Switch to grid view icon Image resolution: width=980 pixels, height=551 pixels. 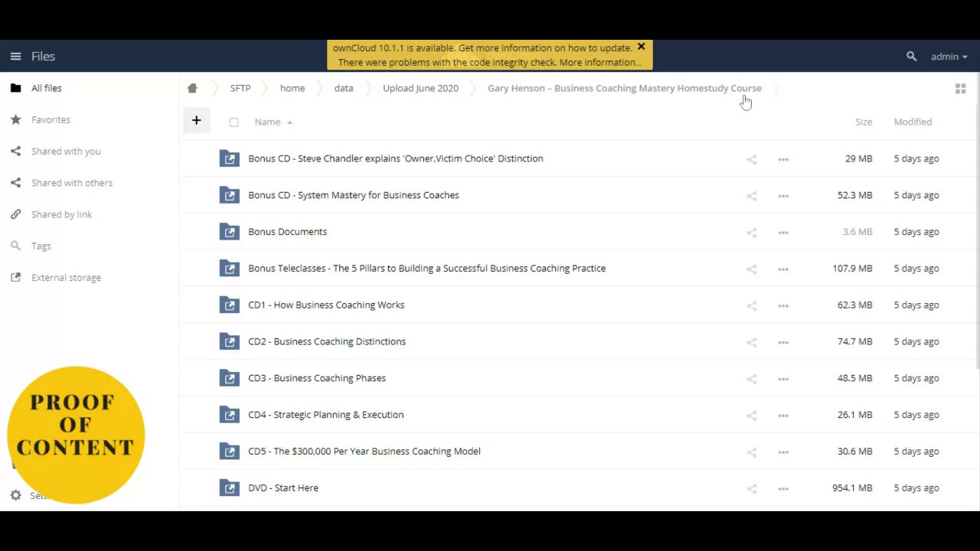coord(960,89)
